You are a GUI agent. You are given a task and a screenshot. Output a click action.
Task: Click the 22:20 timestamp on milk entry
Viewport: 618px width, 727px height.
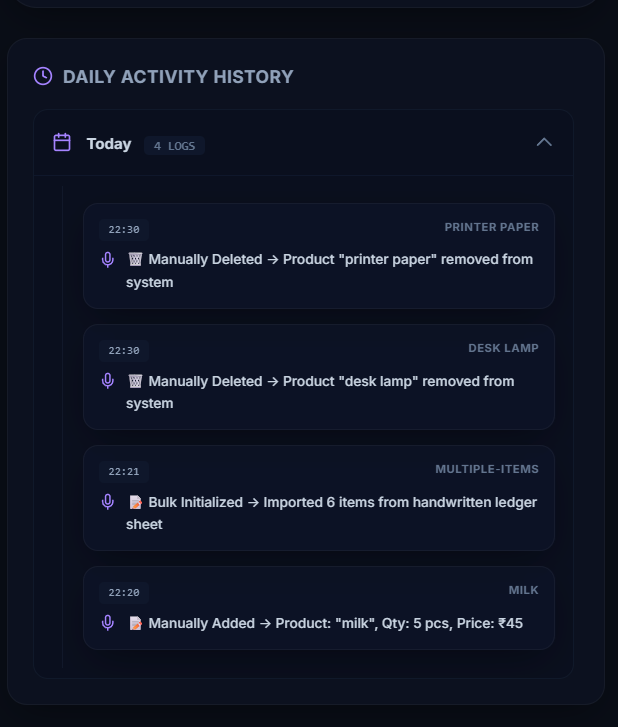click(124, 593)
